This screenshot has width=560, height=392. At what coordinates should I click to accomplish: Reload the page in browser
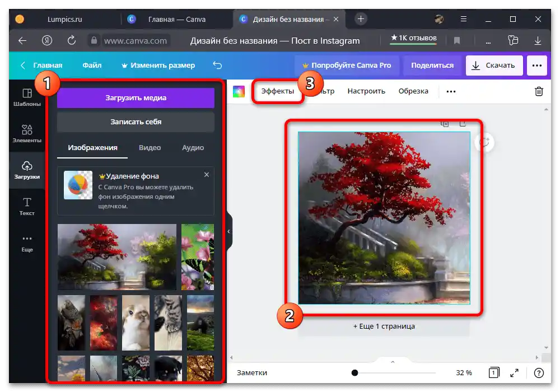[72, 40]
